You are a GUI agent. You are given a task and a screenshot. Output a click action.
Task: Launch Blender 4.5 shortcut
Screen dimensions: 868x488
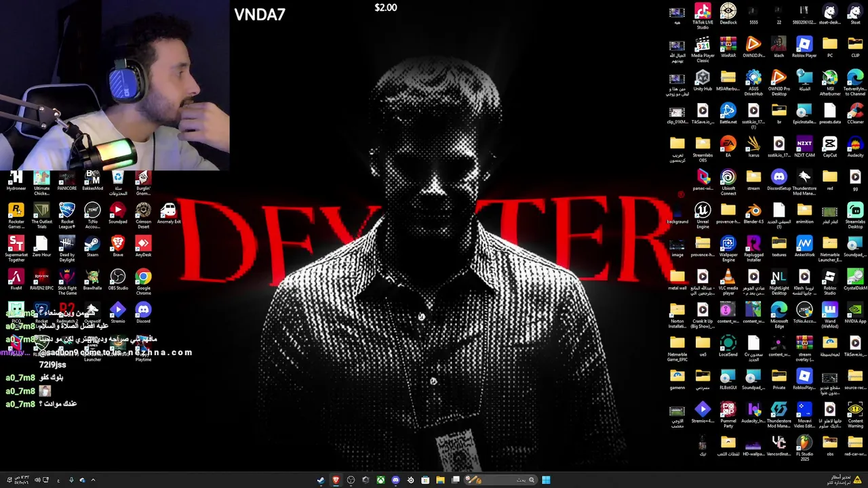tap(753, 213)
